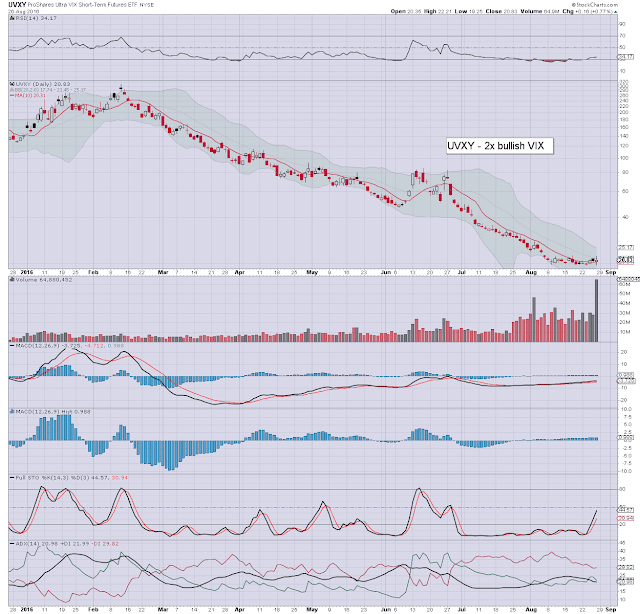Click the Open price value in header
640x614 pixels.
[414, 11]
